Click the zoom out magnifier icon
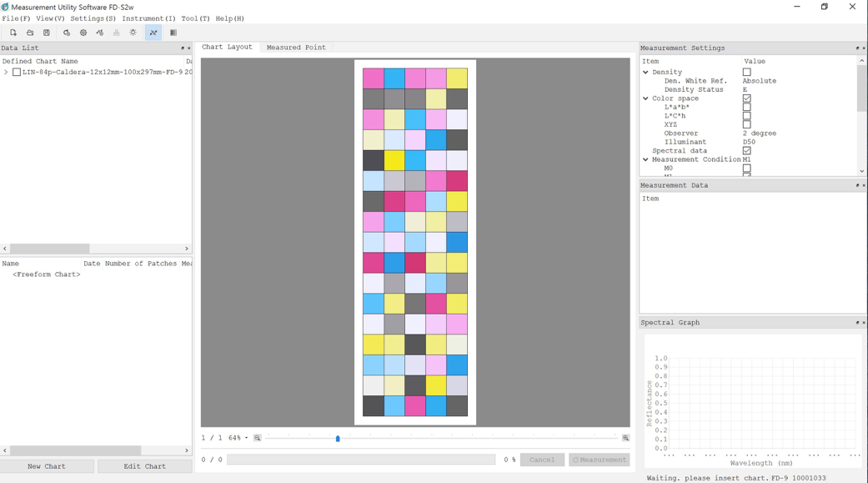Viewport: 868px width, 483px height. click(x=258, y=438)
